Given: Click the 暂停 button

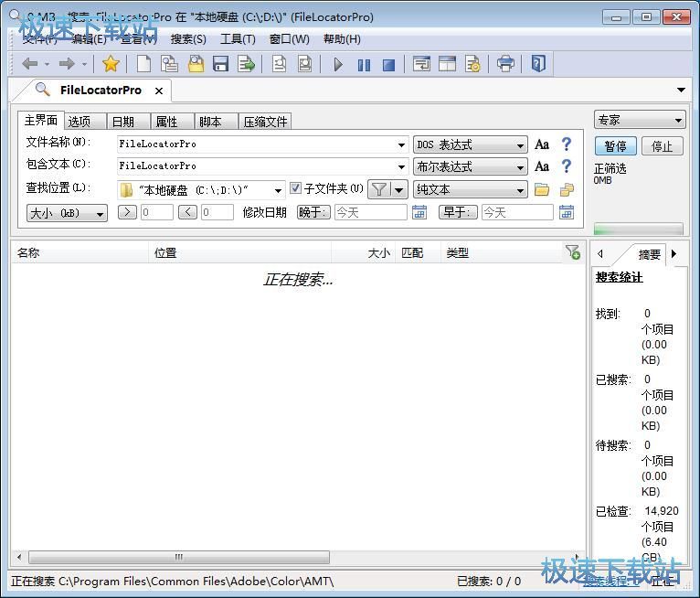Looking at the screenshot, I should point(616,146).
